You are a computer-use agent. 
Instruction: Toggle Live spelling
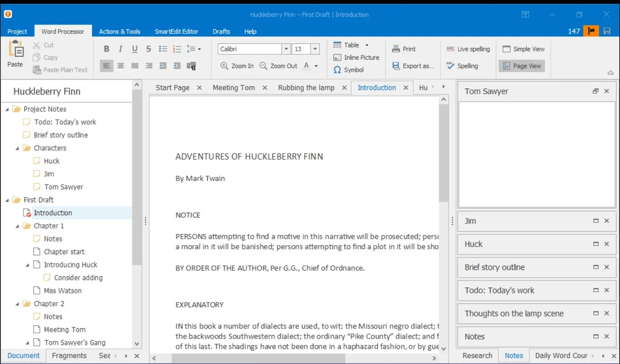(468, 49)
